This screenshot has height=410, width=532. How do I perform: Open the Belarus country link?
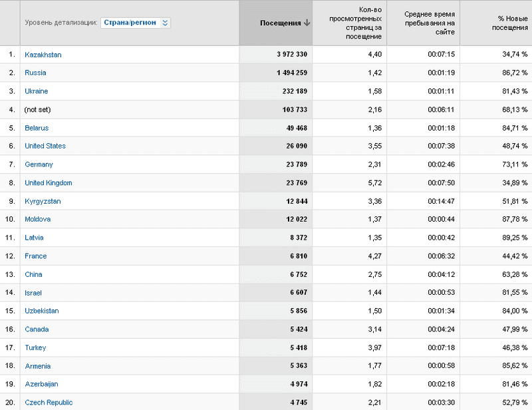coord(37,128)
